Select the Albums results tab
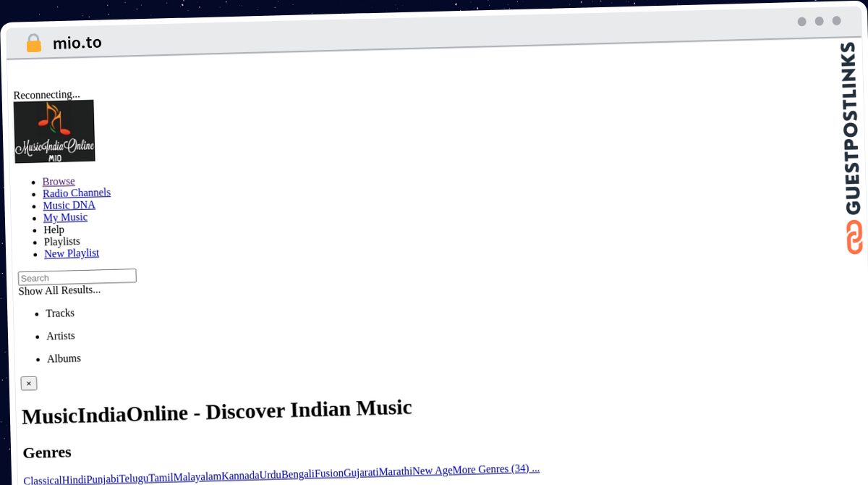 click(x=64, y=358)
